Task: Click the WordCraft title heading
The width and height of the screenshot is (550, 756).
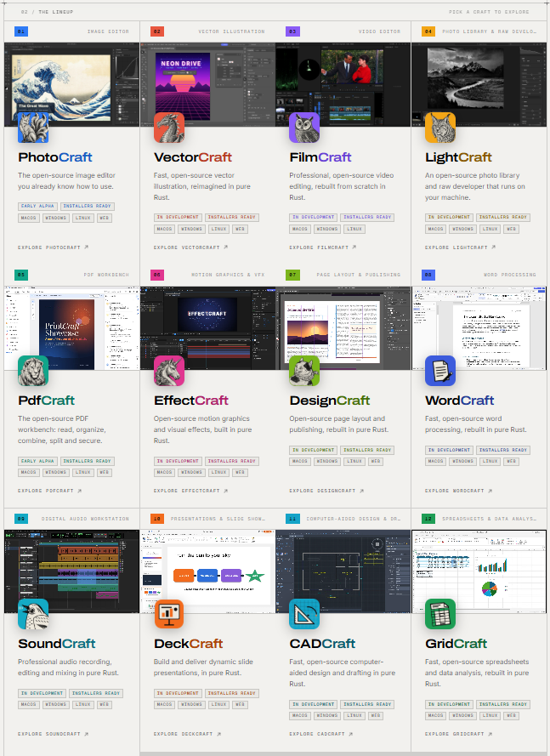Action: coord(459,401)
